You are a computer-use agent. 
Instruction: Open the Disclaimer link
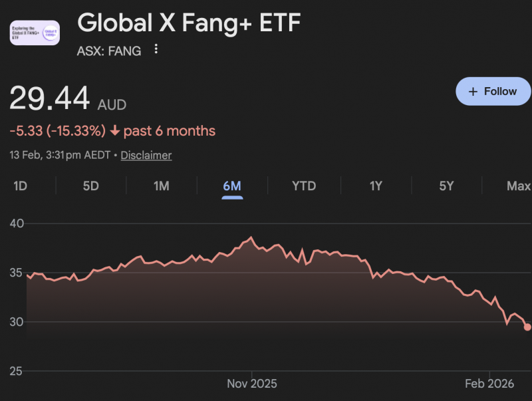(146, 155)
